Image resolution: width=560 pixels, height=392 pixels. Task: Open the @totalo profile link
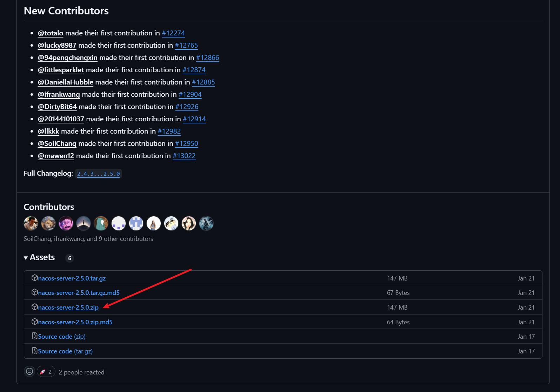tap(51, 33)
